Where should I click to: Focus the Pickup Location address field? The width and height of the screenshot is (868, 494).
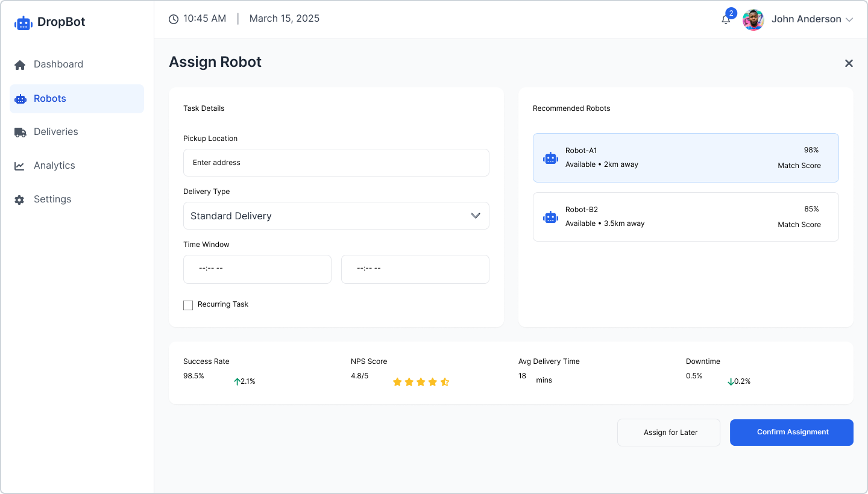(x=336, y=163)
